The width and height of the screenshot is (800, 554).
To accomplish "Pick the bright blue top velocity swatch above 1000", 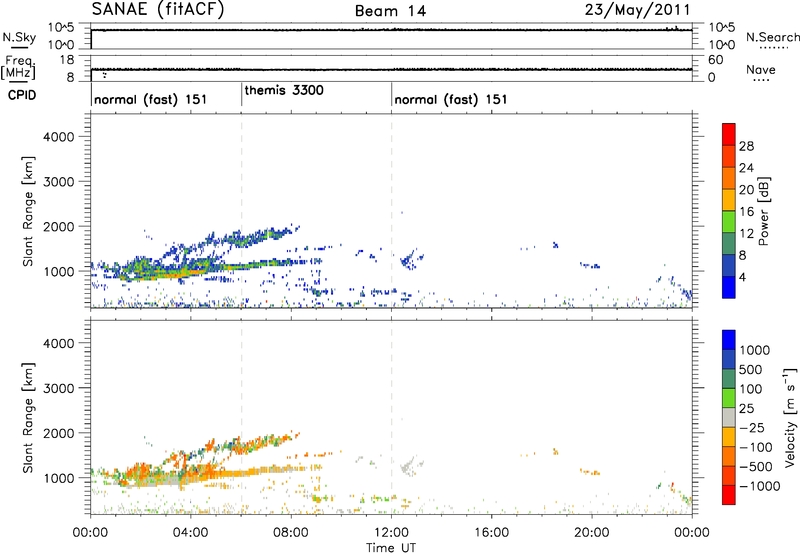I will (729, 340).
